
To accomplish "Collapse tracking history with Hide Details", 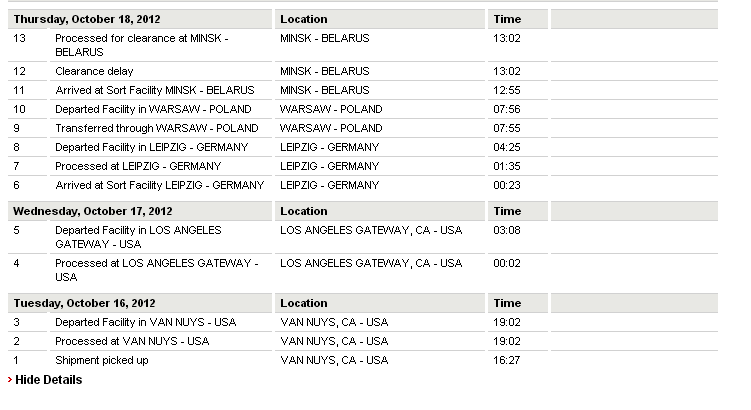I will (48, 380).
